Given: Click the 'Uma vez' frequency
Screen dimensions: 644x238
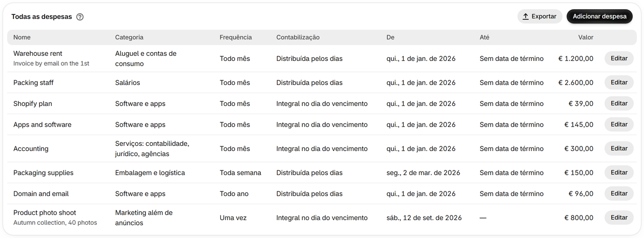Looking at the screenshot, I should pos(233,218).
